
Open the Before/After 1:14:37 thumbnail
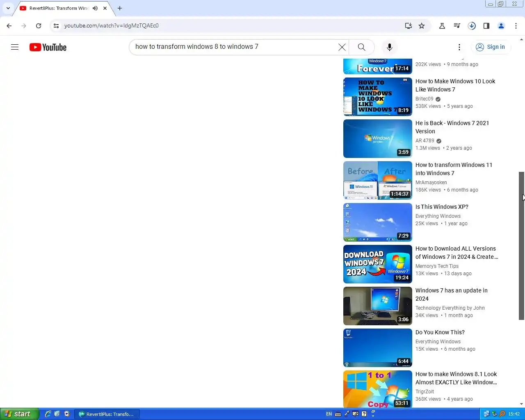click(377, 180)
